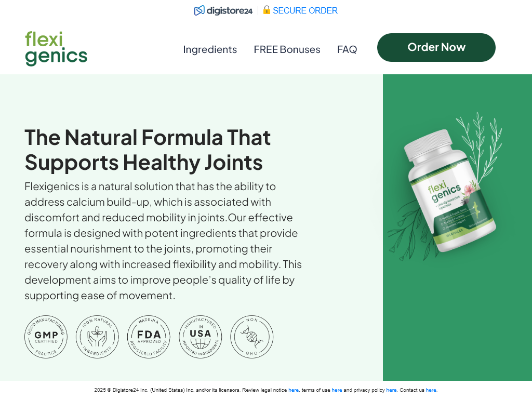
Task: Open the legal notice here link
Action: 294,390
